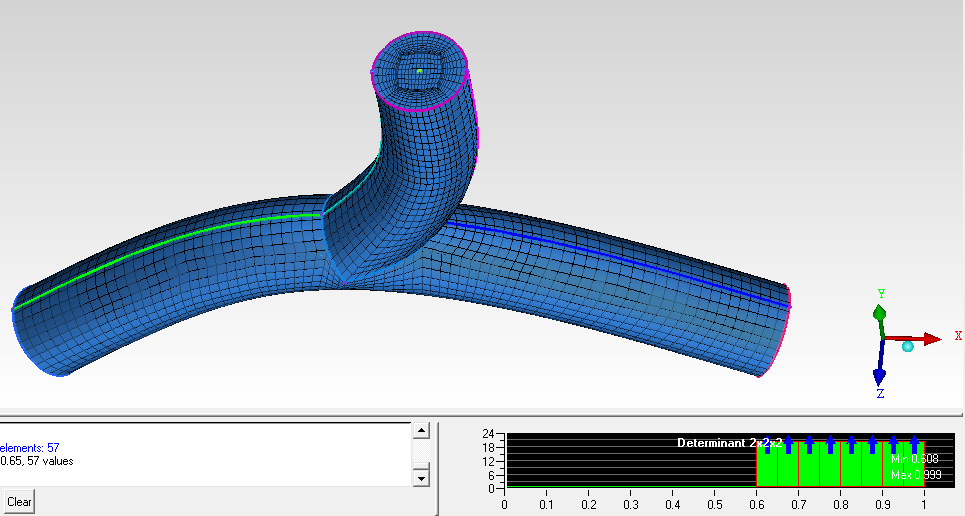Click the yellow center point on the top inlet face

tap(420, 71)
